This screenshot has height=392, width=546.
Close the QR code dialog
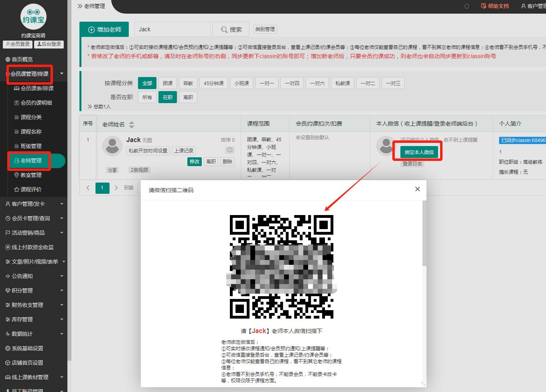pyautogui.click(x=418, y=189)
